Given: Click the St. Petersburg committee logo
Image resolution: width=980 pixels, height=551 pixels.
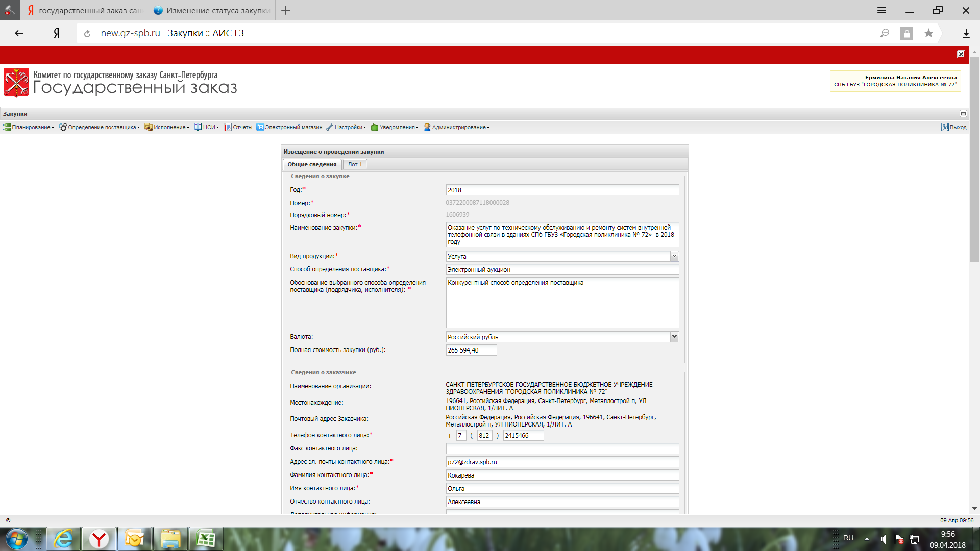Looking at the screenshot, I should pyautogui.click(x=16, y=83).
